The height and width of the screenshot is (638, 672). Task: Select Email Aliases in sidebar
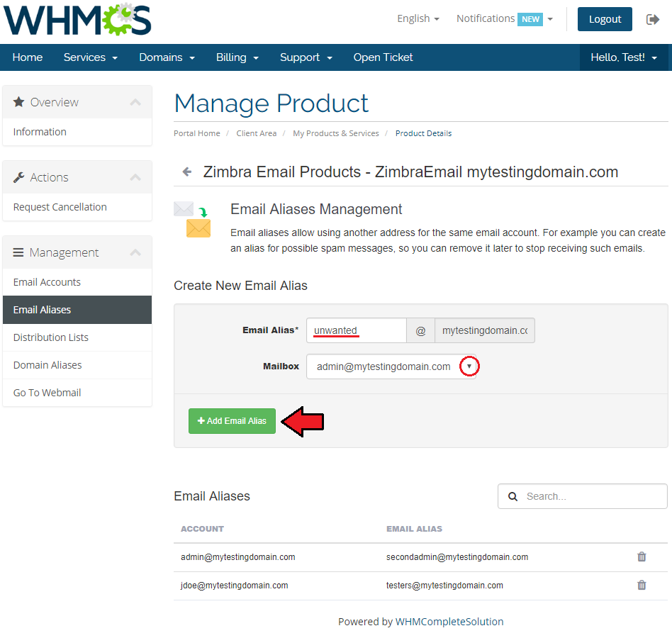click(77, 310)
